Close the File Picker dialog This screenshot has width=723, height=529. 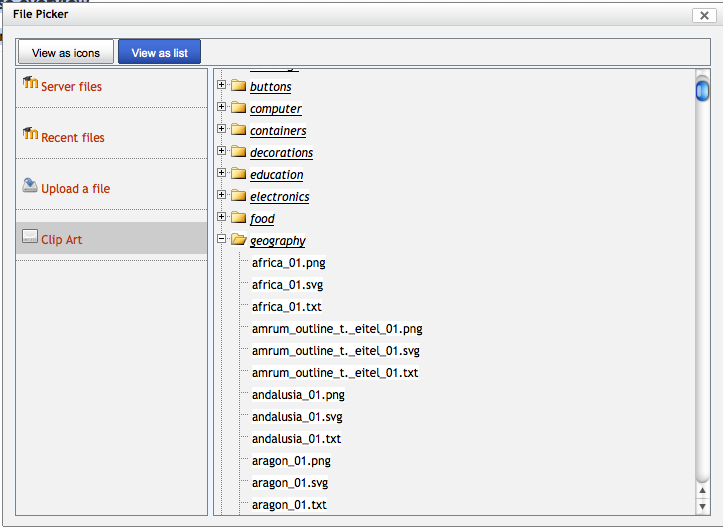701,15
